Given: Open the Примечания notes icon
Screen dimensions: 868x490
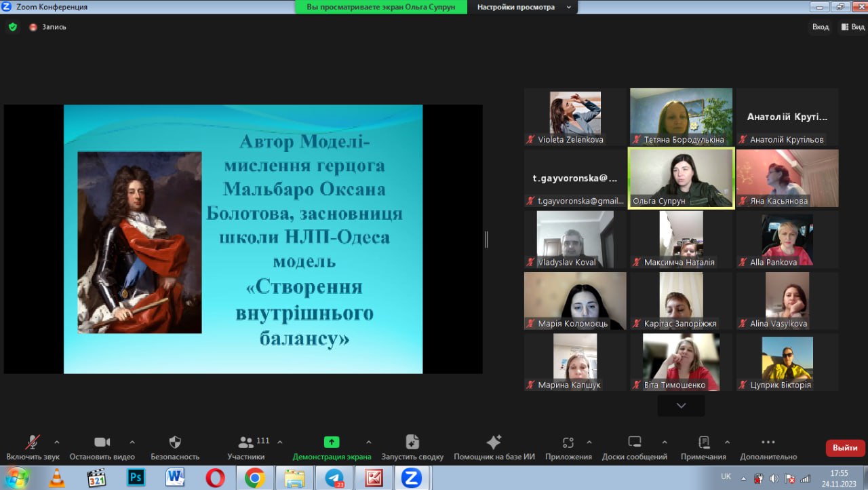Looking at the screenshot, I should 704,442.
